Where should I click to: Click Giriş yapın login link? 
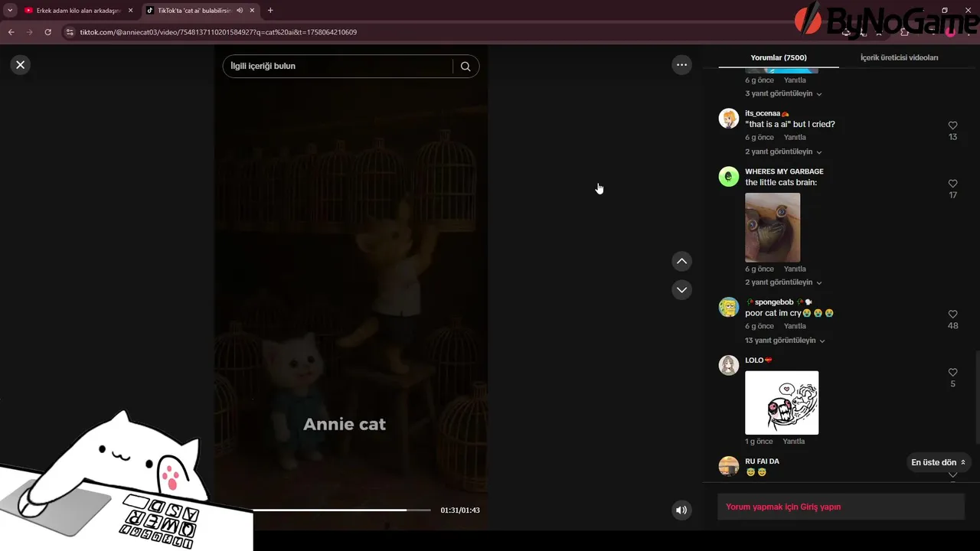pos(821,507)
